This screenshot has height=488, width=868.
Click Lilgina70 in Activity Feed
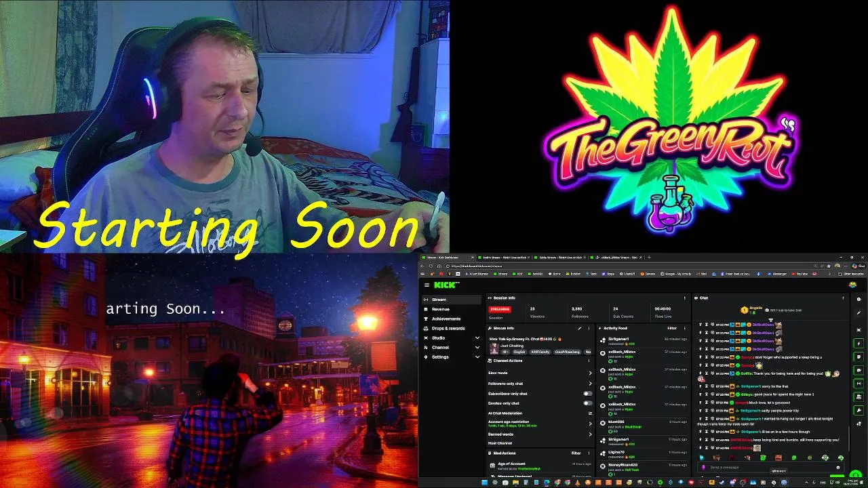pos(616,452)
